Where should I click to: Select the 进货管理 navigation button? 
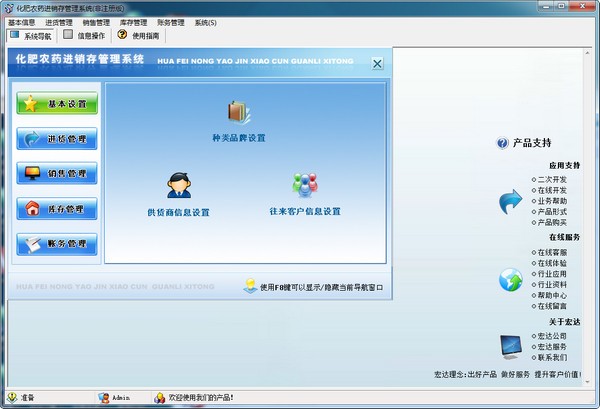coord(57,139)
